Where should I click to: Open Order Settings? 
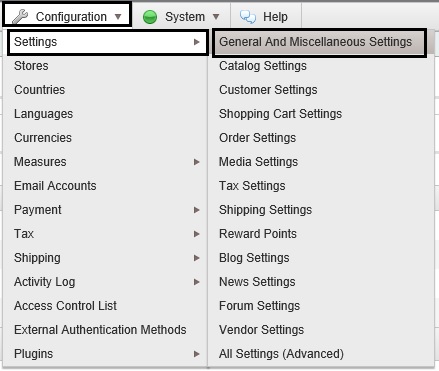321,138
